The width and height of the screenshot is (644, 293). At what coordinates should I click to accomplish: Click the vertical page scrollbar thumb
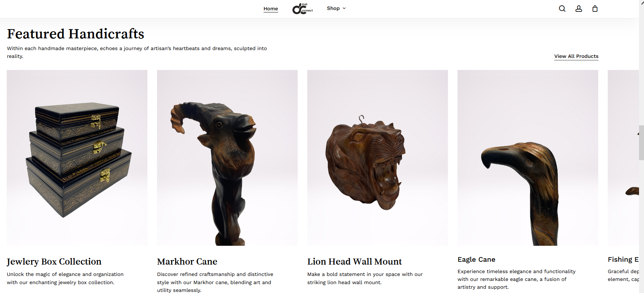point(642,142)
